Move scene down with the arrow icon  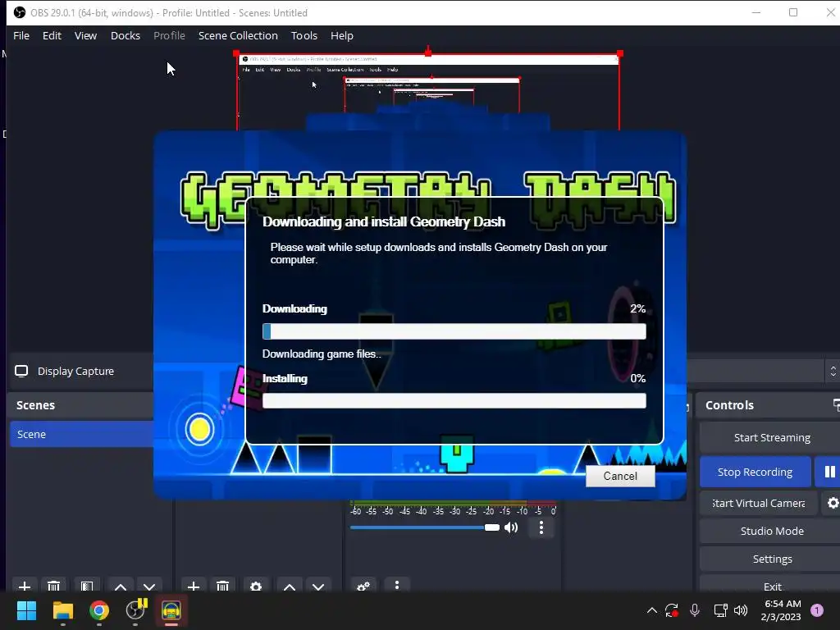149,586
